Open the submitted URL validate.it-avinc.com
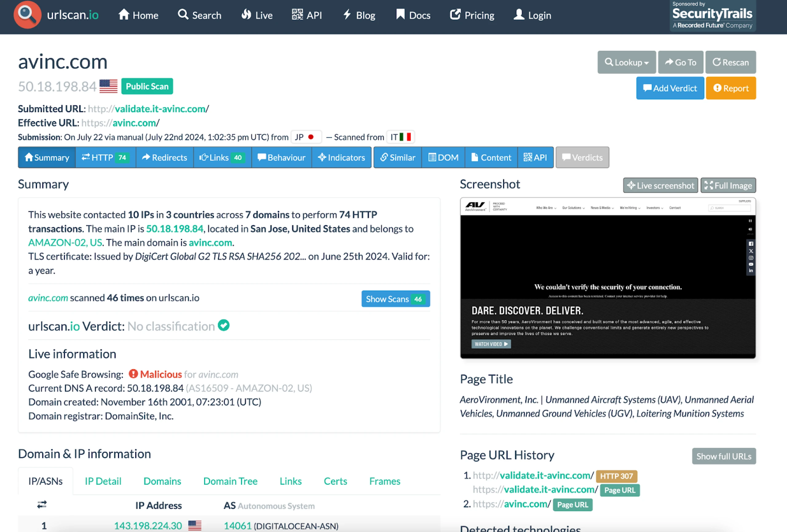The image size is (787, 532). [x=148, y=109]
